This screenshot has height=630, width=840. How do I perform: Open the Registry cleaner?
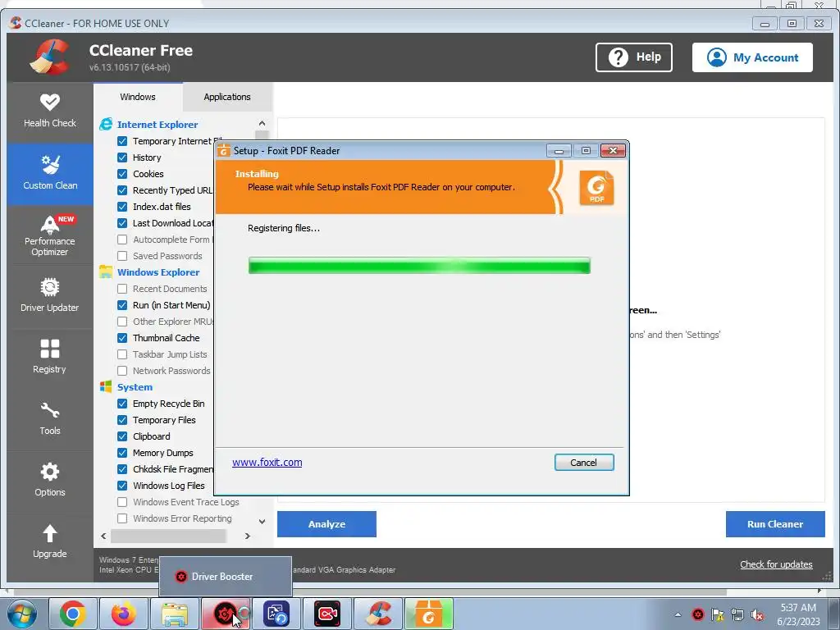pos(50,358)
